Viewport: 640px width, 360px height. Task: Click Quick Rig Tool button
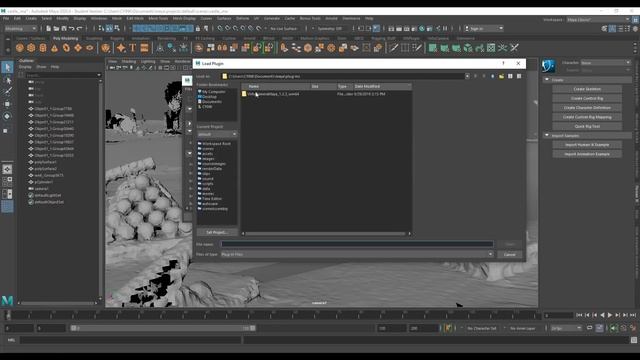[587, 127]
